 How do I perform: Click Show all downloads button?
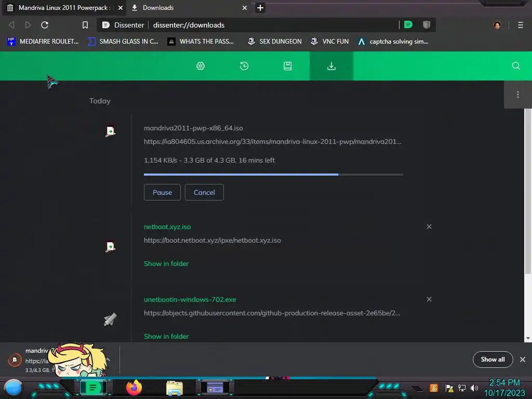tap(493, 360)
